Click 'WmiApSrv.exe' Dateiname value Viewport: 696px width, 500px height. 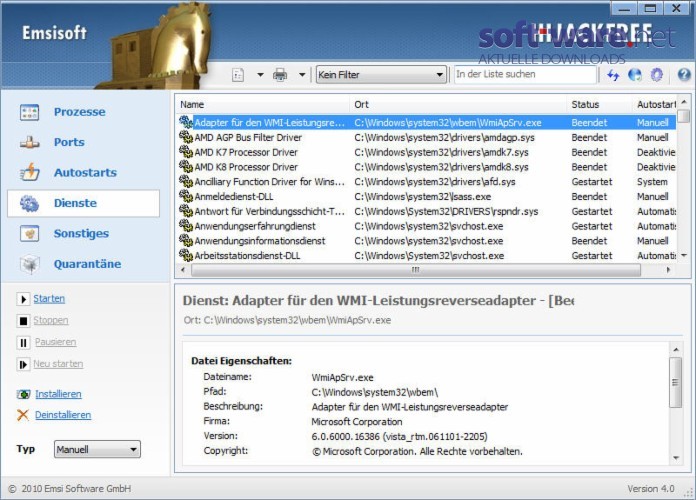(x=342, y=378)
